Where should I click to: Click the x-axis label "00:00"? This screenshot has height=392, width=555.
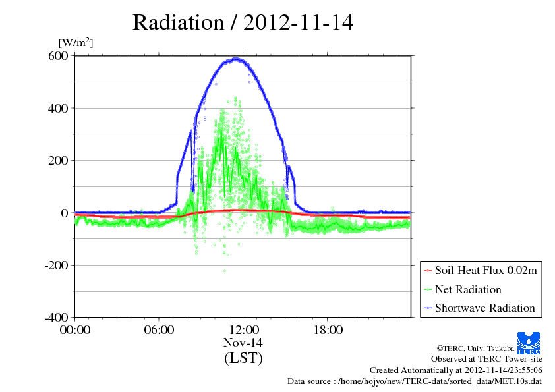click(75, 329)
